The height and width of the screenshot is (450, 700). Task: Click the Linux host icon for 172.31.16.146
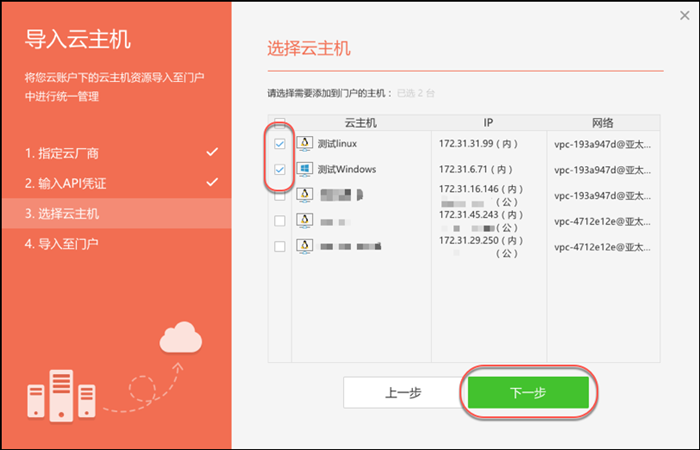(x=305, y=195)
